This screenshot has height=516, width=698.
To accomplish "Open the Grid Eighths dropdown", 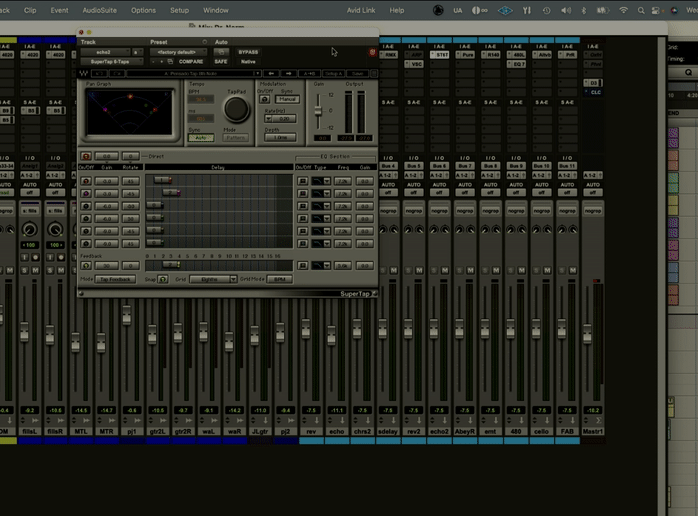I will (213, 279).
